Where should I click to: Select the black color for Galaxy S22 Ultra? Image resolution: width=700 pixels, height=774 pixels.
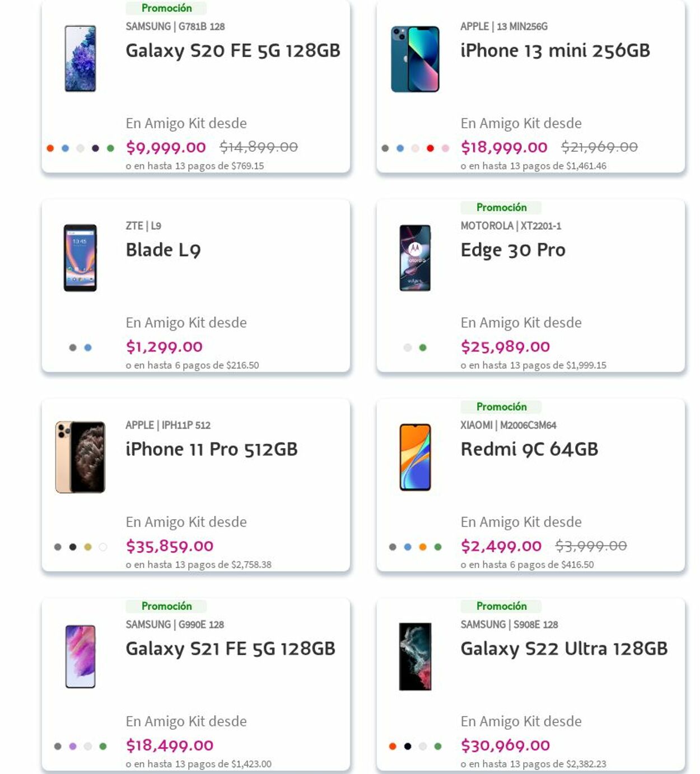408,747
